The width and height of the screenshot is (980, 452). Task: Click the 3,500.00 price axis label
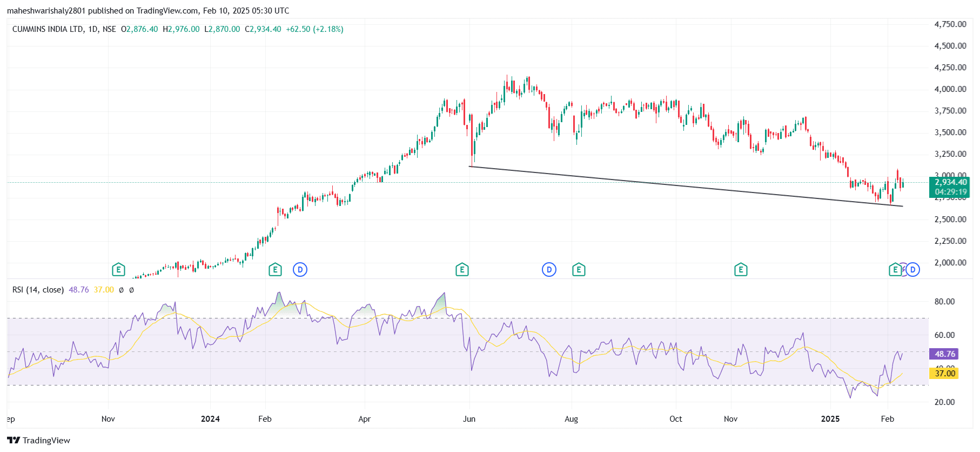(x=950, y=132)
